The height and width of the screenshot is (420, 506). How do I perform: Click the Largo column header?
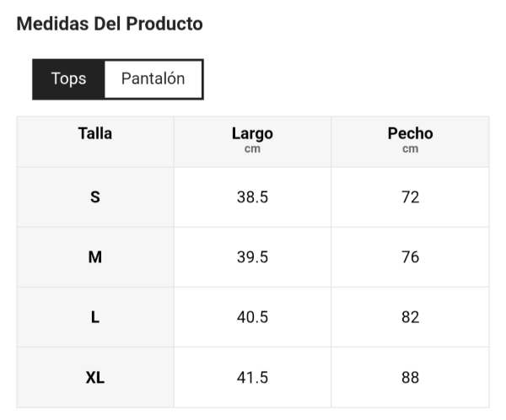click(x=252, y=133)
